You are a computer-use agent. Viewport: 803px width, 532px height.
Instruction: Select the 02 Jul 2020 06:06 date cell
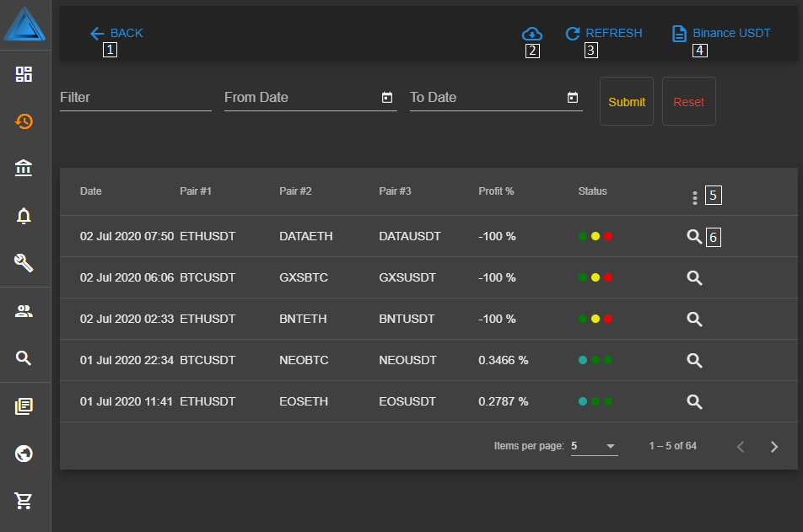tap(127, 277)
